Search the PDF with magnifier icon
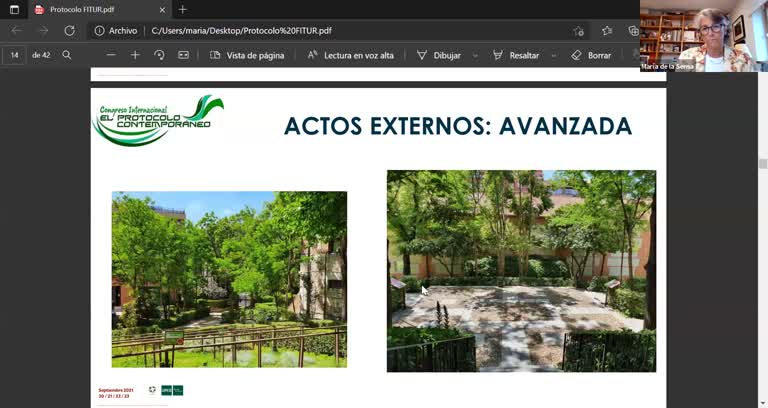 point(67,55)
